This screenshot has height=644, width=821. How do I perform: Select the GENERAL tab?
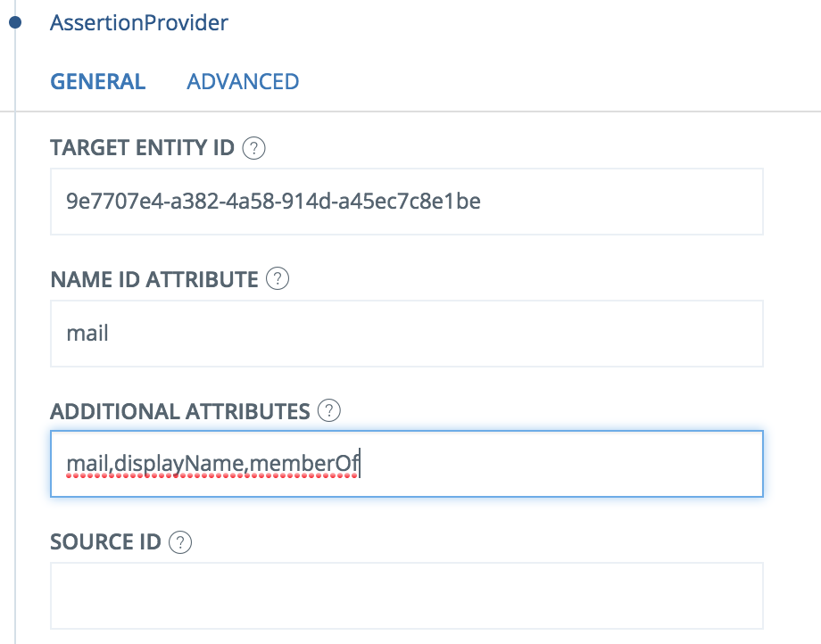tap(98, 81)
